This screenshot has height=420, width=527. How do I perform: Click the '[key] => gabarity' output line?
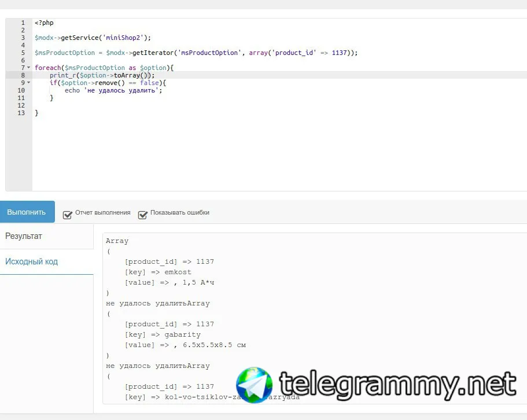point(163,334)
